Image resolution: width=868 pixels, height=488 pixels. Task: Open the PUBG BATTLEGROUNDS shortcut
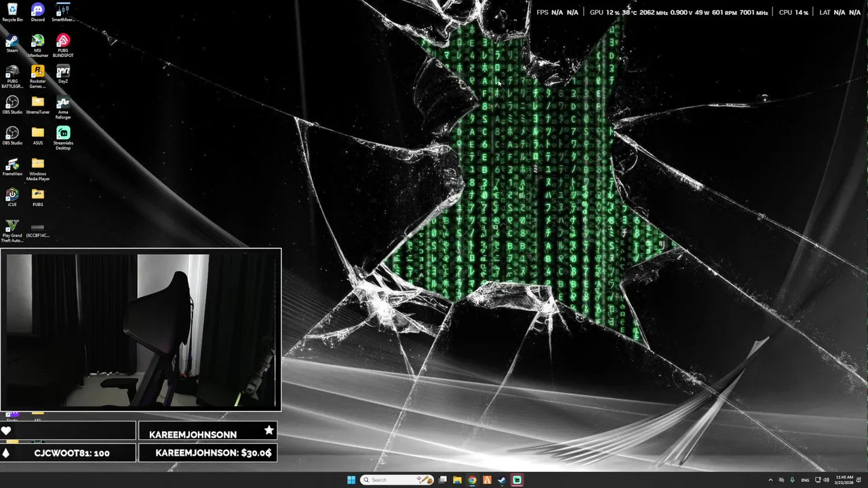coord(12,77)
